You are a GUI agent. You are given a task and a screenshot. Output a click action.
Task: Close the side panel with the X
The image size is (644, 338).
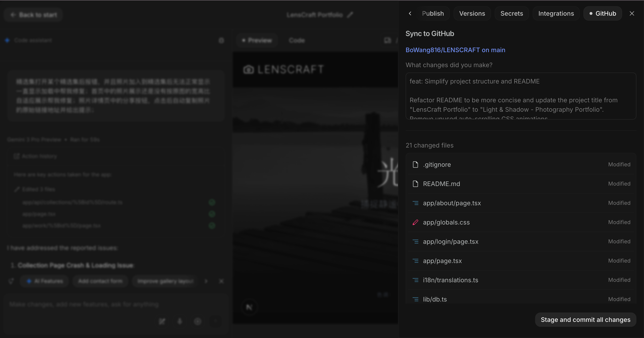632,13
